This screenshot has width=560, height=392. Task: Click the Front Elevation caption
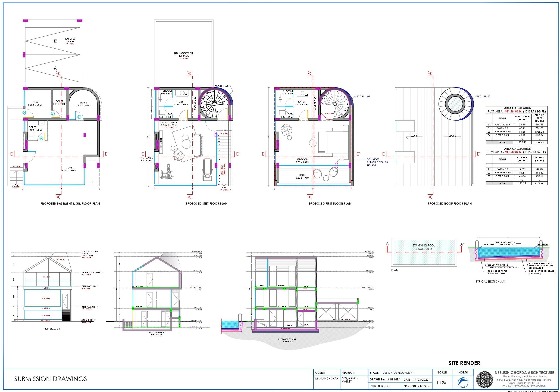tap(52, 329)
